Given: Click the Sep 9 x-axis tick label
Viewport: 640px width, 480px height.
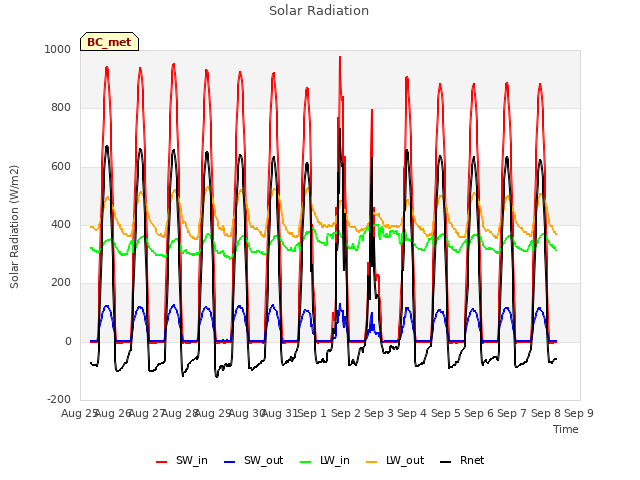Looking at the screenshot, I should [x=579, y=413].
